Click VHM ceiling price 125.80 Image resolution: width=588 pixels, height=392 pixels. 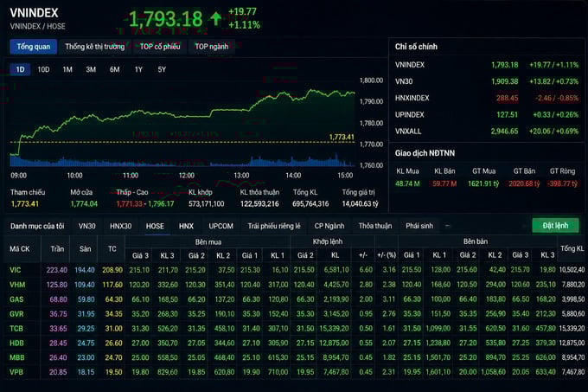(57, 285)
